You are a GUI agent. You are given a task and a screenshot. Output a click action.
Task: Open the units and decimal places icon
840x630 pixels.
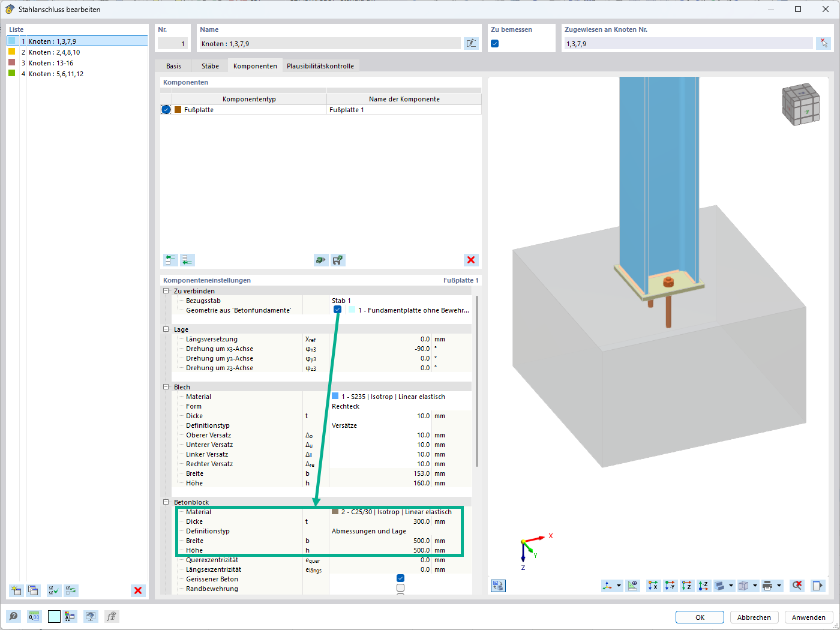(x=34, y=616)
